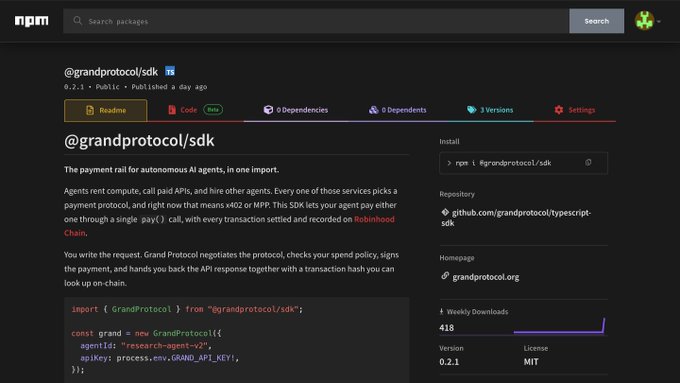The height and width of the screenshot is (383, 680).
Task: Visit the grandprotocol.org homepage link
Action: pos(486,277)
